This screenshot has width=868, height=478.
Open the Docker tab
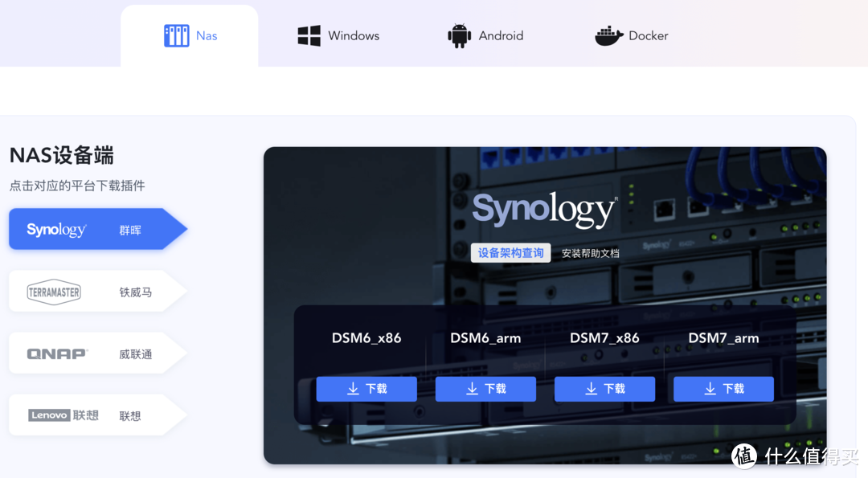pos(632,36)
